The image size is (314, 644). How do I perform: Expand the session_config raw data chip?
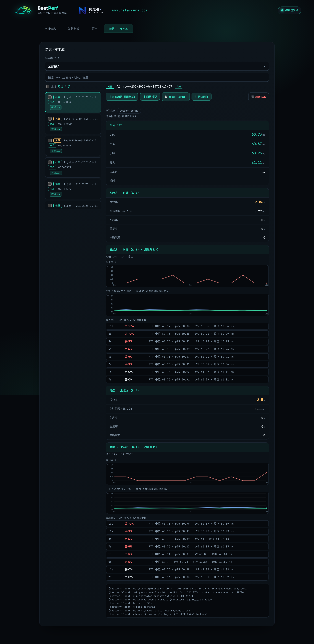pos(129,111)
